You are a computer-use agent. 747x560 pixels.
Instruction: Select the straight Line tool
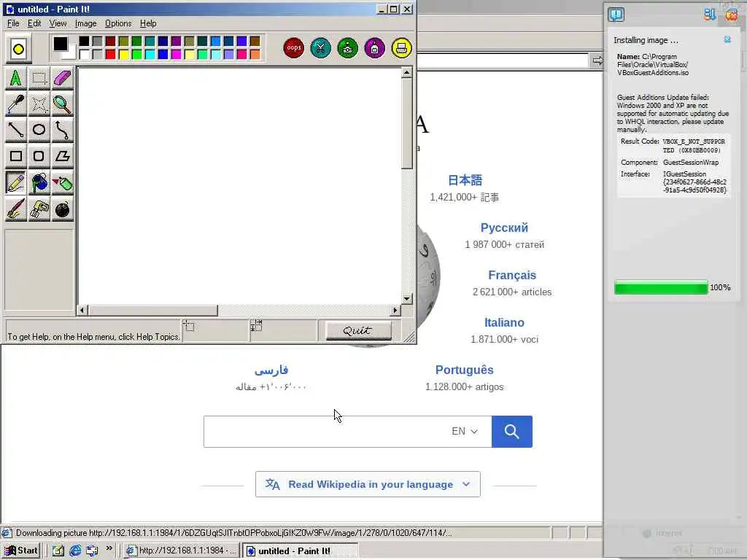coord(16,130)
